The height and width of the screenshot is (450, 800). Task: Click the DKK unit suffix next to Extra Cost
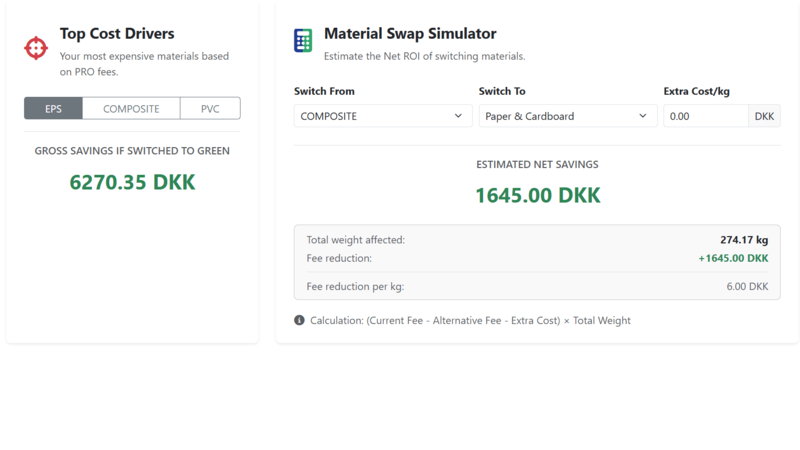pyautogui.click(x=764, y=116)
